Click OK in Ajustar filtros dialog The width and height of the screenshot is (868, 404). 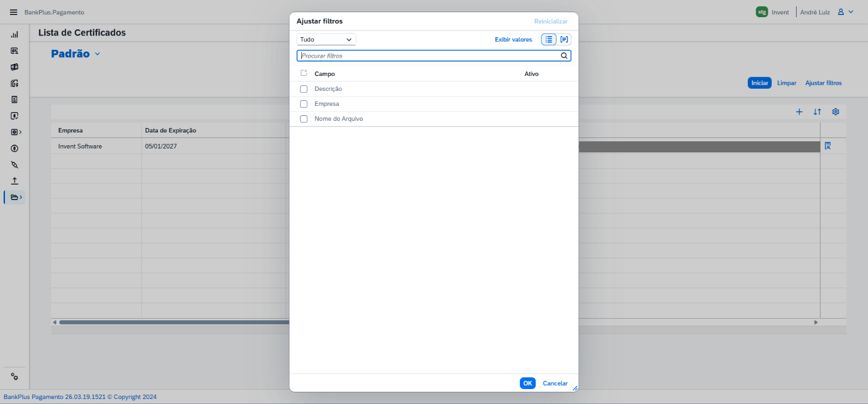tap(528, 383)
